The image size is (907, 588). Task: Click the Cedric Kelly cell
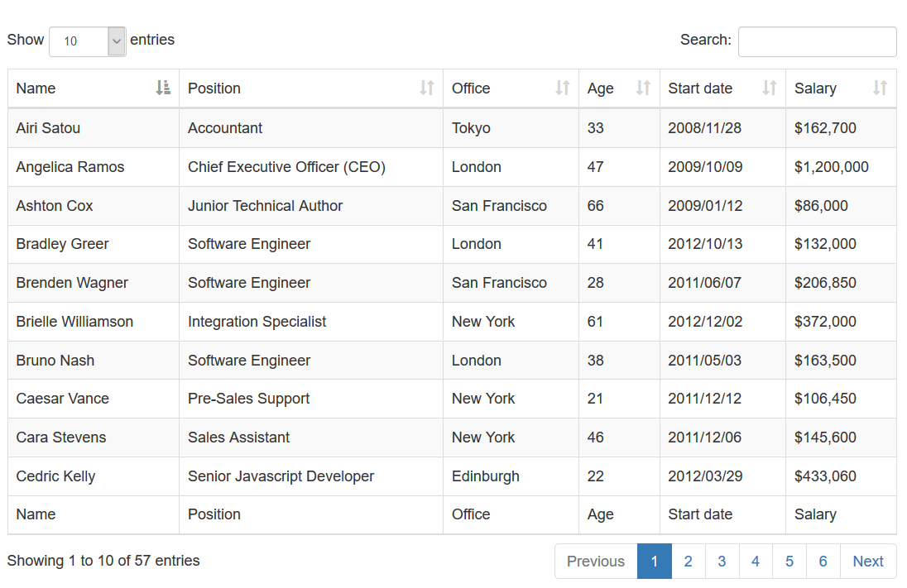coord(94,476)
